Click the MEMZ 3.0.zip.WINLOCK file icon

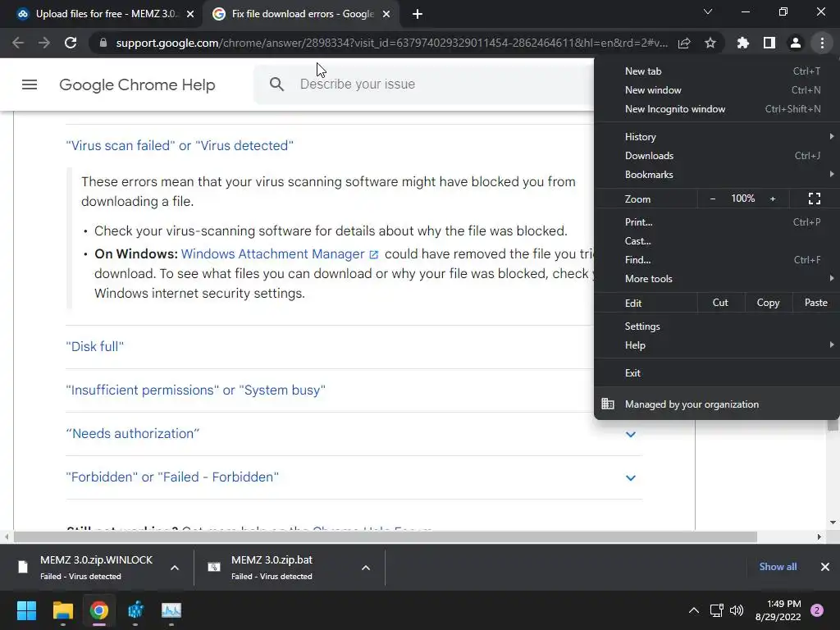click(x=22, y=567)
